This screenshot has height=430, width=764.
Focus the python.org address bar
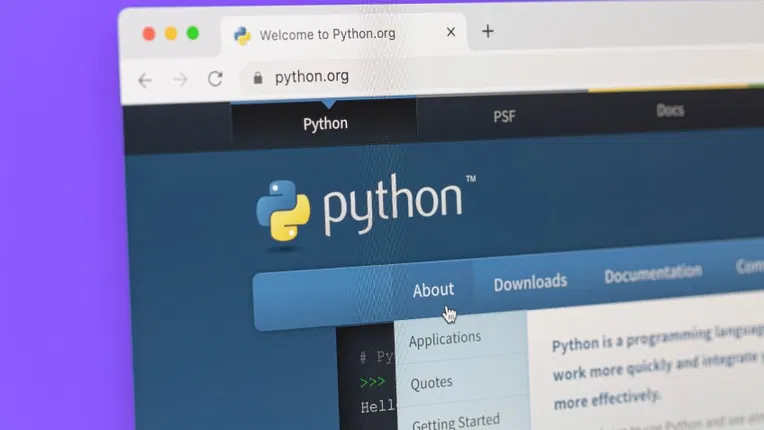click(x=400, y=76)
